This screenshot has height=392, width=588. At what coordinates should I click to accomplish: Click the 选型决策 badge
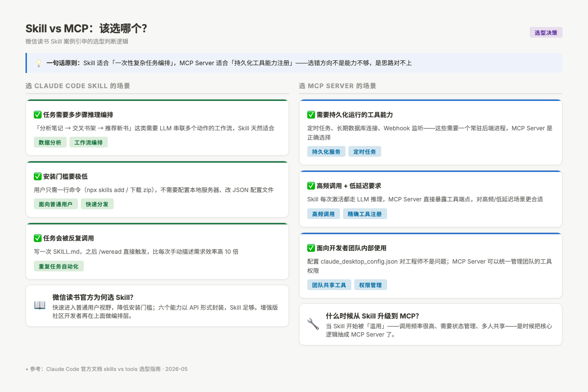click(546, 33)
